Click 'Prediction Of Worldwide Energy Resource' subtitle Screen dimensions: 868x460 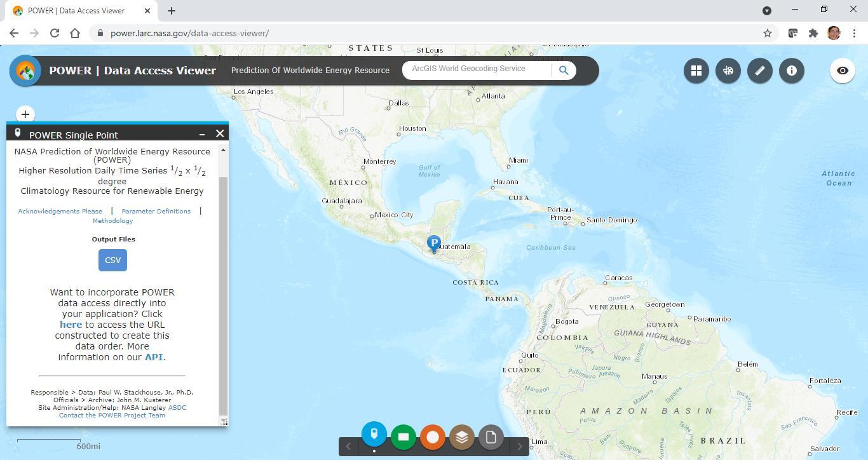pyautogui.click(x=310, y=71)
